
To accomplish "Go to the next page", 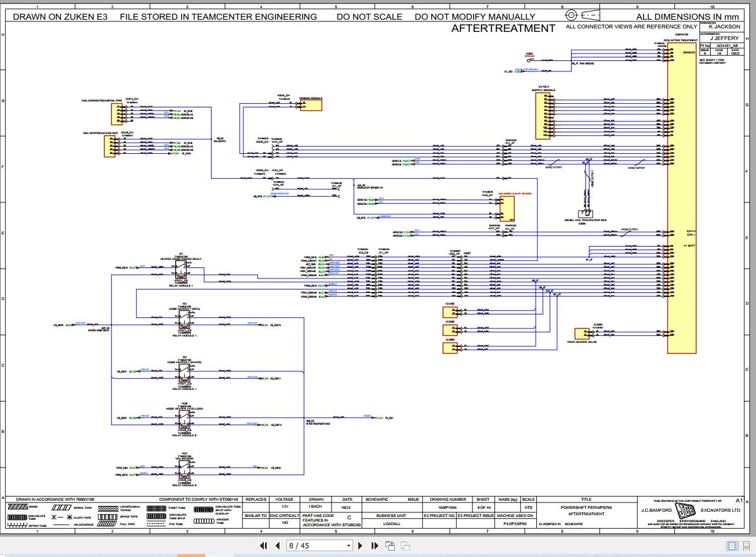I will click(360, 545).
